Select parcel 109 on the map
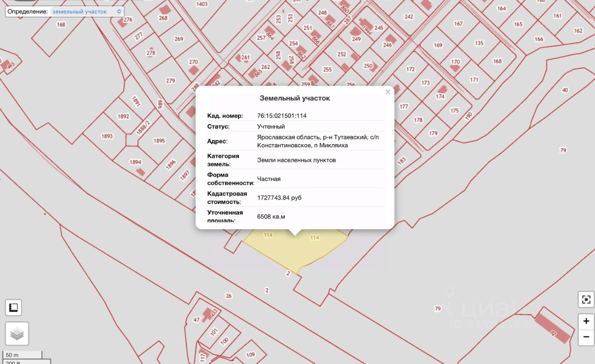 [x=251, y=355]
